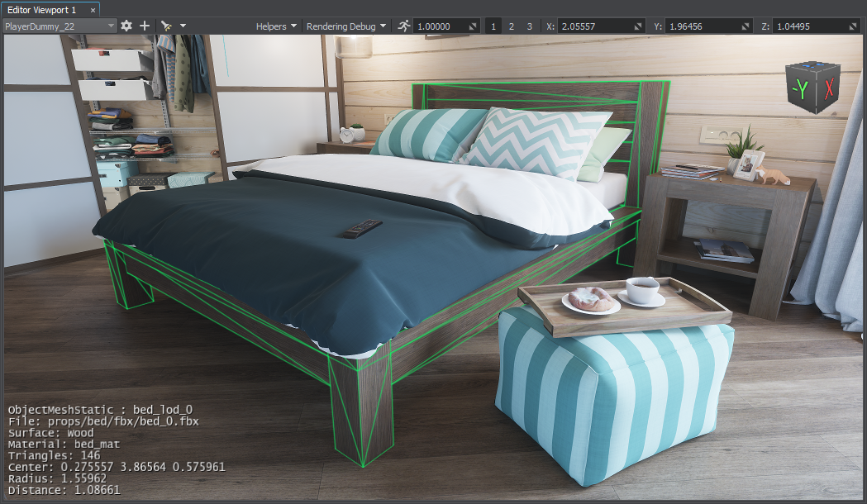Select camera speed preset 3
The image size is (867, 504).
click(x=529, y=26)
